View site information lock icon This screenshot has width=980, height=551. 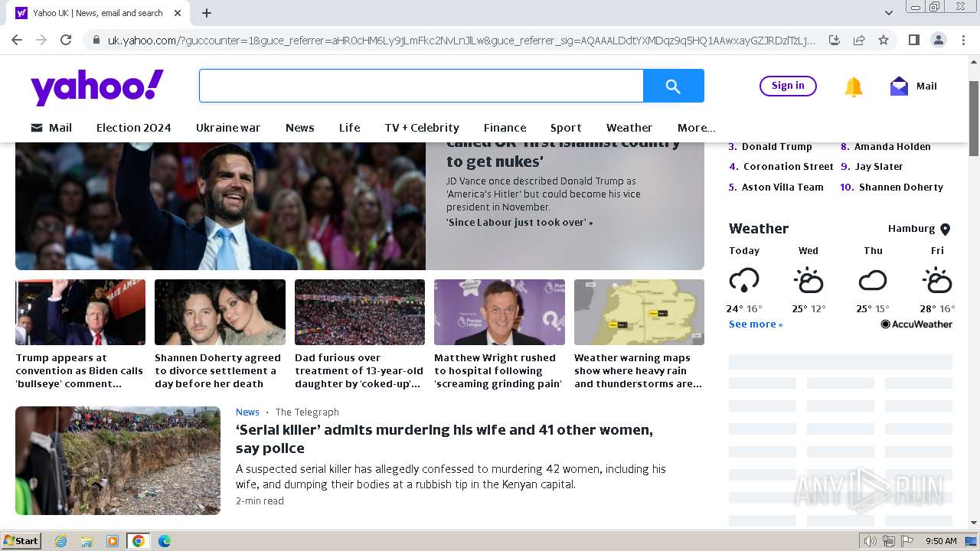click(95, 40)
